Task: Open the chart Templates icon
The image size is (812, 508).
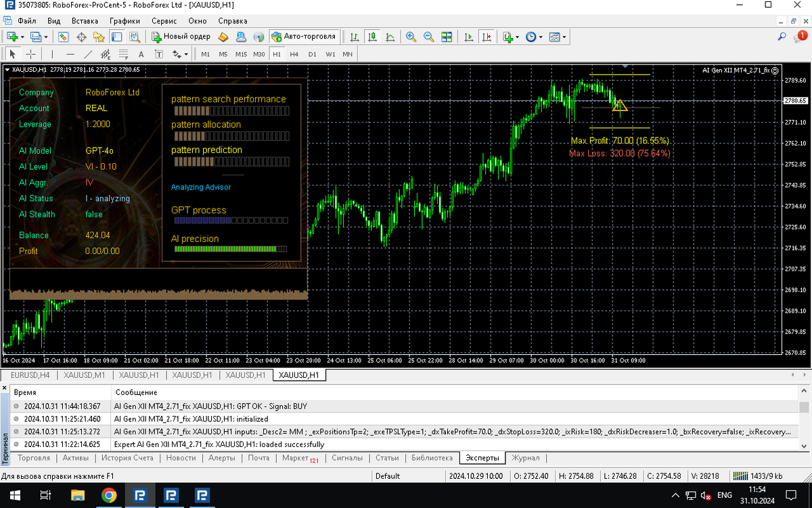Action: coord(555,37)
